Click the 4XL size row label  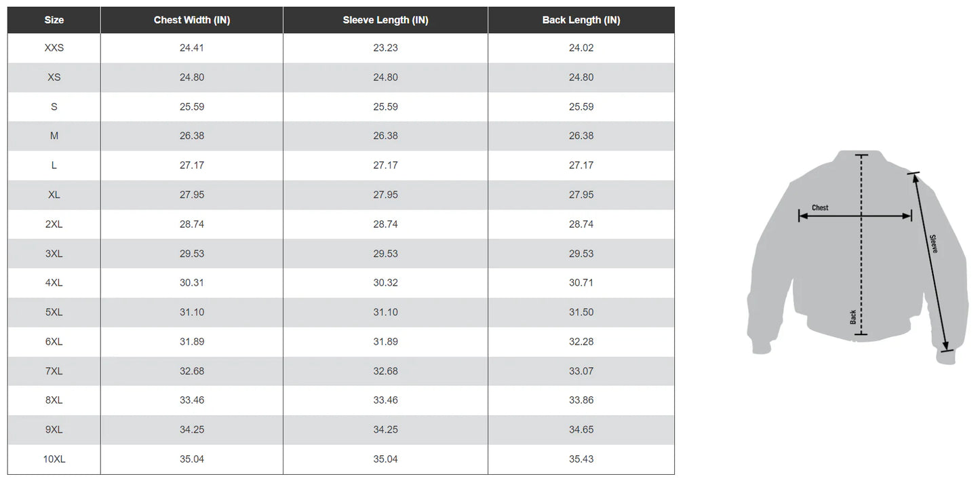(x=54, y=283)
